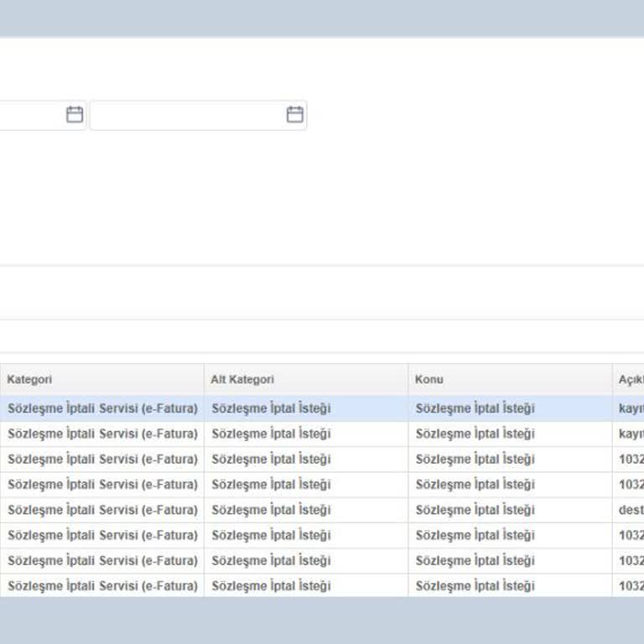Click sixth row's Alt Kategori cell
Viewport: 644px width, 644px height.
(271, 535)
